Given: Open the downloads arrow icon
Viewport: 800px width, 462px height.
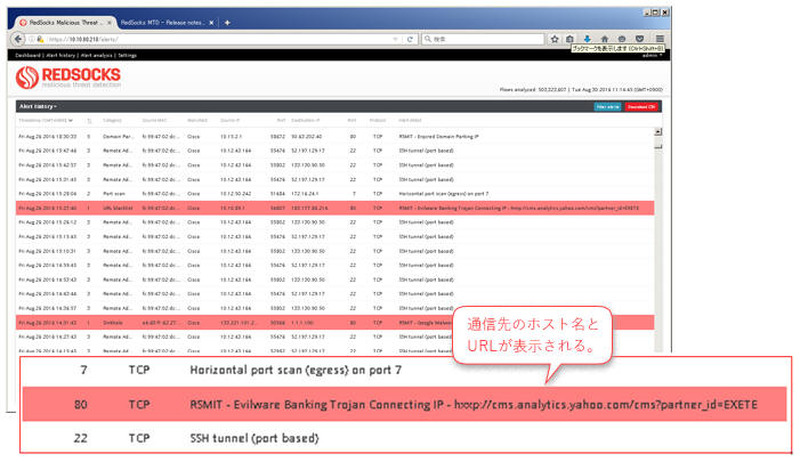Looking at the screenshot, I should (x=587, y=39).
